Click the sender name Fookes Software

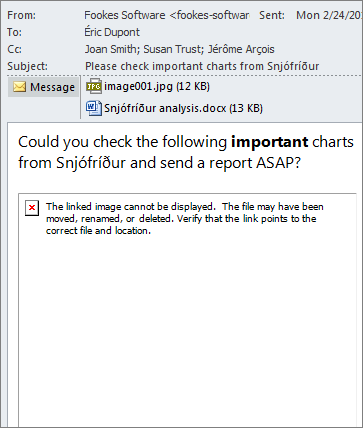point(124,15)
